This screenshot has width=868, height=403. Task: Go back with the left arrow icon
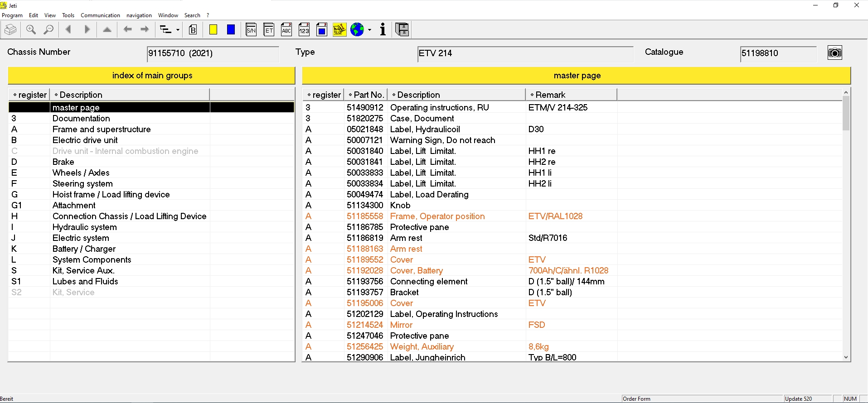128,30
